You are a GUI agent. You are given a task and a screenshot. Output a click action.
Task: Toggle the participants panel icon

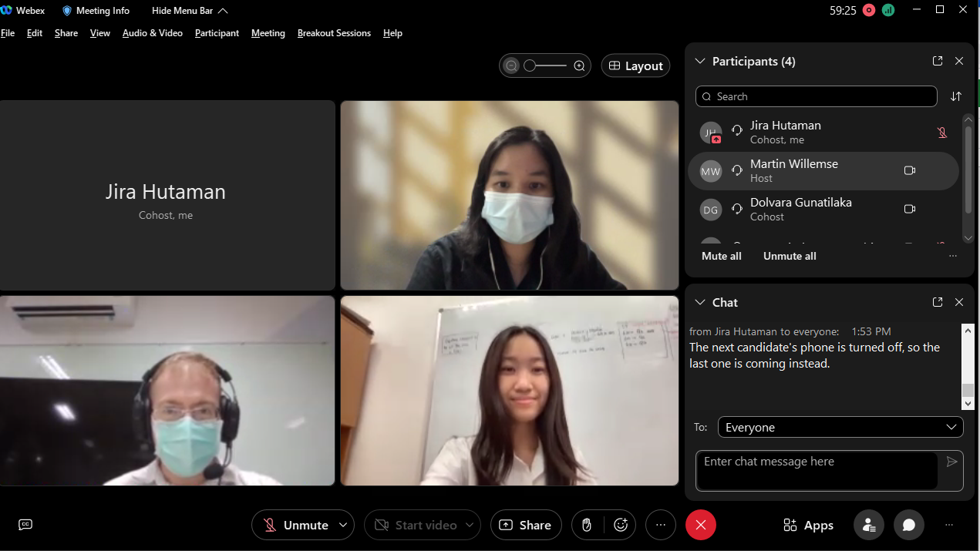click(x=869, y=525)
